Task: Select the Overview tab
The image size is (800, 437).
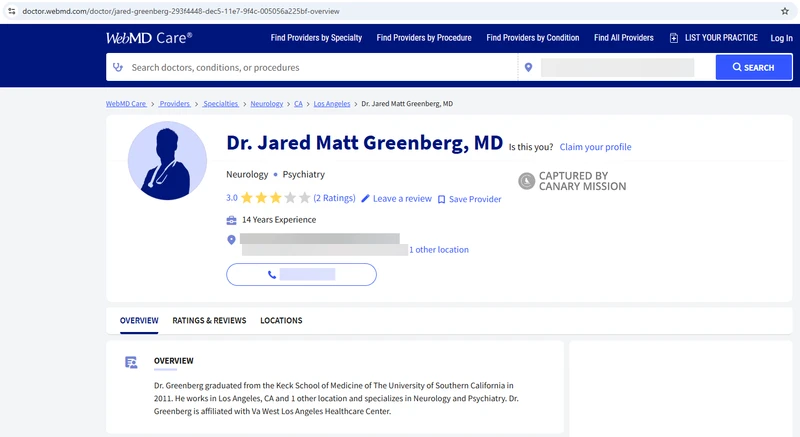Action: [139, 320]
